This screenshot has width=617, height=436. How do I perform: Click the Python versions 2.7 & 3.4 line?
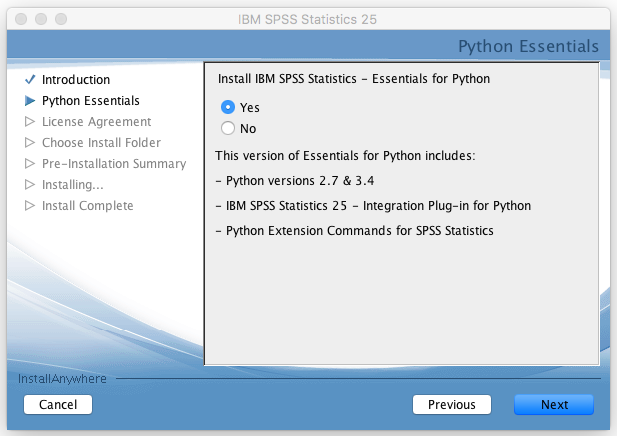(295, 181)
